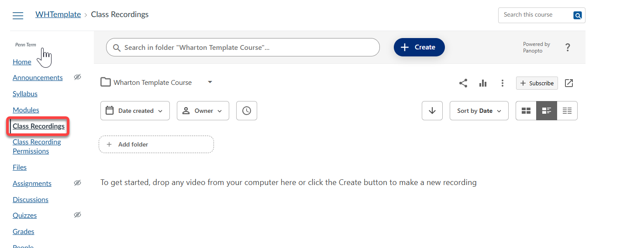Click the clock scheduled recordings filter
644x248 pixels.
tap(247, 111)
